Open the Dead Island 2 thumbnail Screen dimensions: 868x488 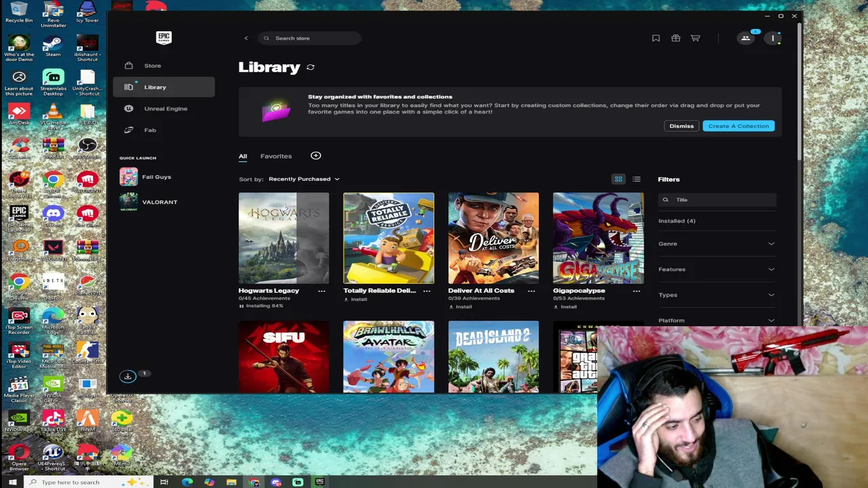click(493, 357)
